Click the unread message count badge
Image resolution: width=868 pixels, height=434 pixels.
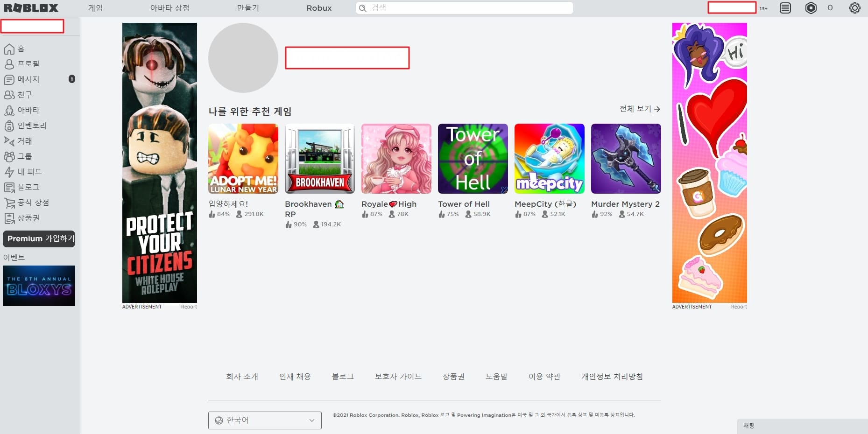[x=71, y=79]
